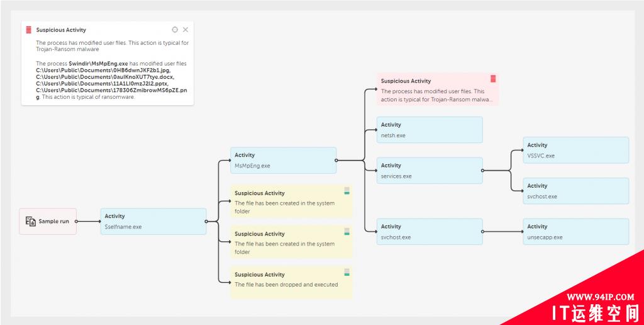Select svchost.exe node linked to unsecapp.exe
Image resolution: width=644 pixels, height=325 pixels.
pyautogui.click(x=430, y=232)
